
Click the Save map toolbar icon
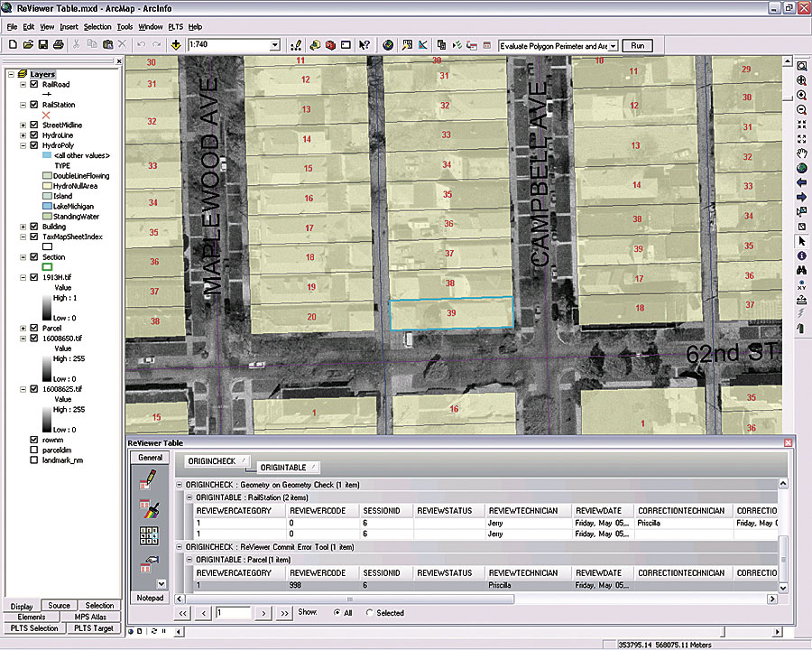[x=43, y=44]
